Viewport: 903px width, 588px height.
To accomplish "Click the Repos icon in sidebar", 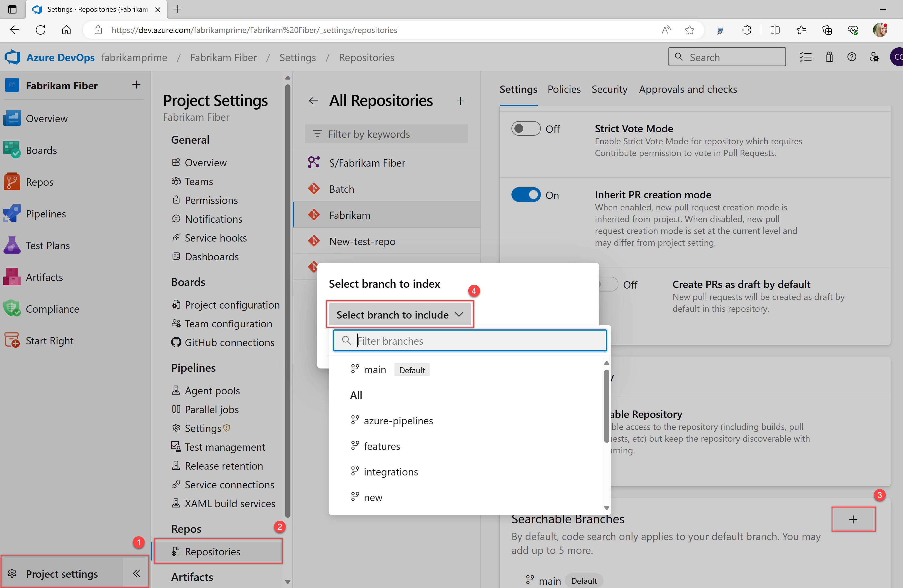I will point(13,182).
